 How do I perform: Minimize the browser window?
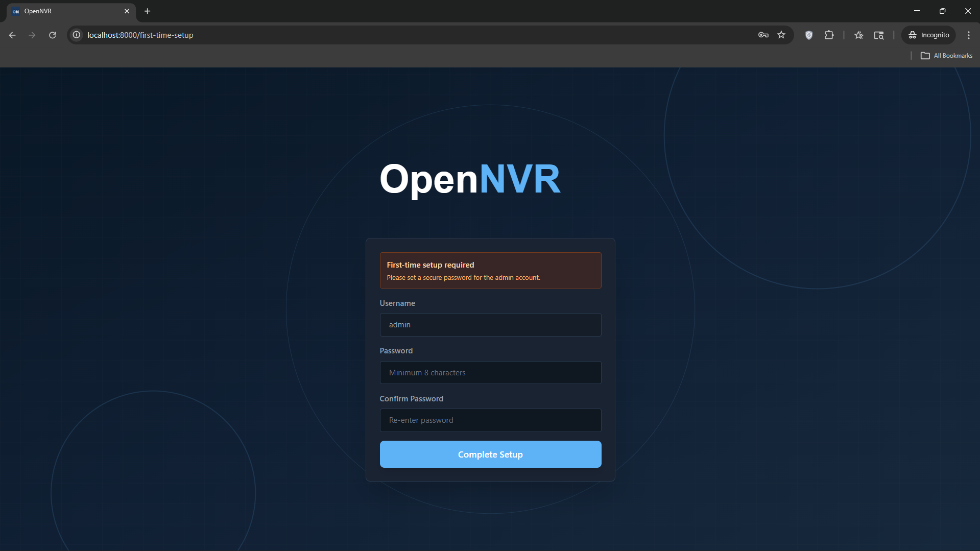coord(917,11)
